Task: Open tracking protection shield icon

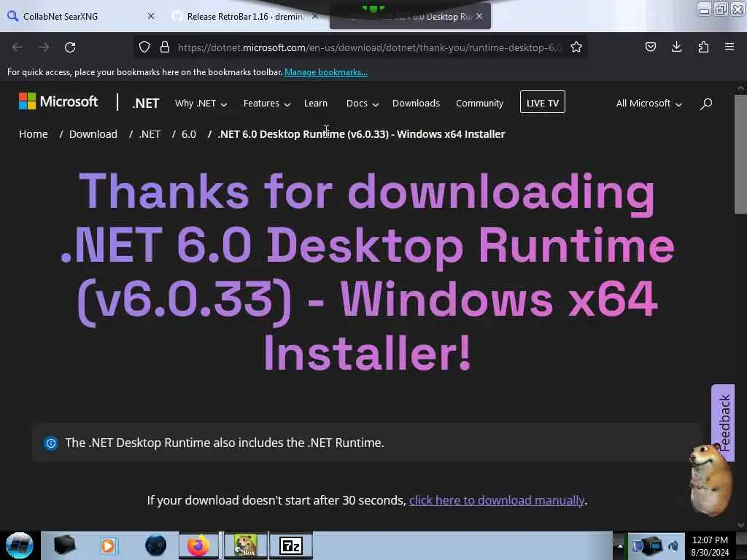Action: pyautogui.click(x=144, y=47)
